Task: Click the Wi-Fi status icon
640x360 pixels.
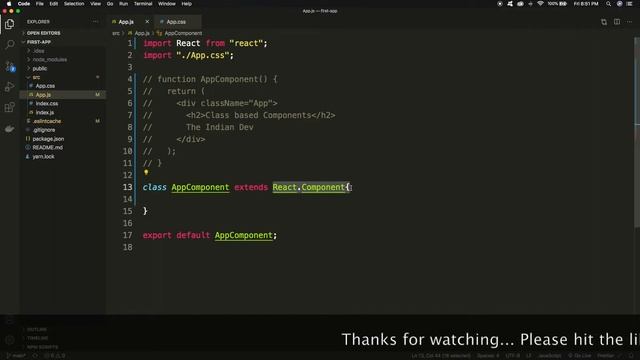Action: pyautogui.click(x=540, y=4)
